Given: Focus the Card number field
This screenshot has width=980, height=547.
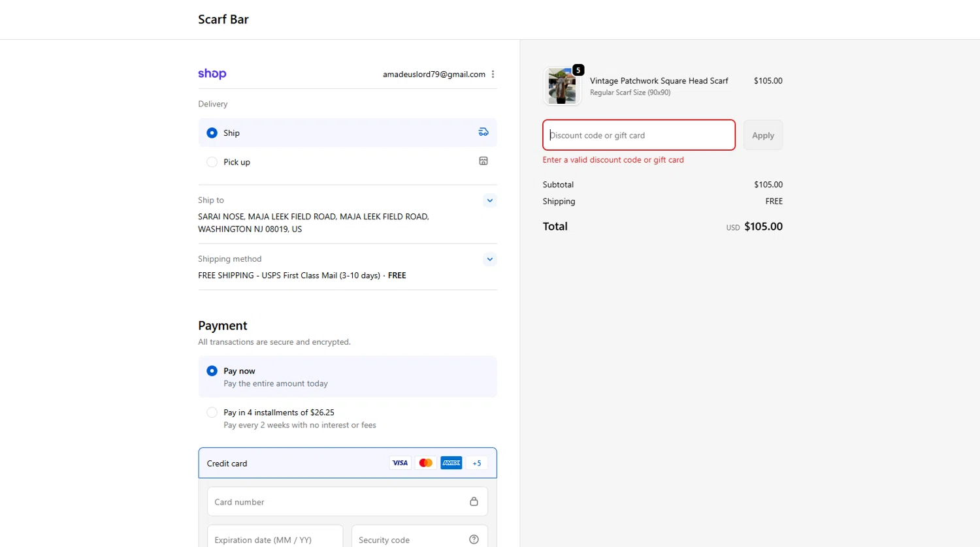Looking at the screenshot, I should pyautogui.click(x=348, y=502).
